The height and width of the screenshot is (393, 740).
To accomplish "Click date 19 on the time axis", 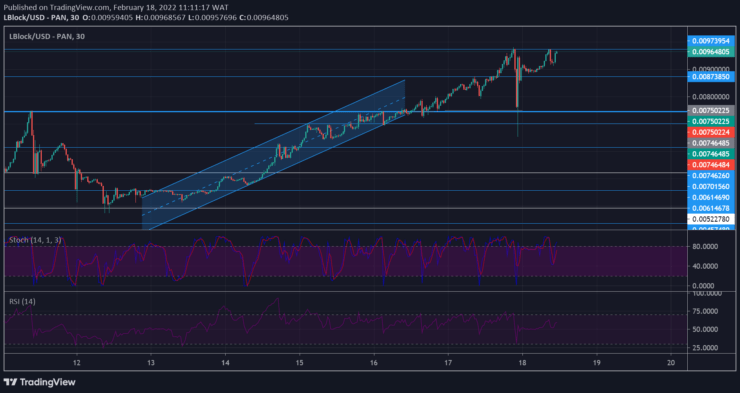I will coord(597,363).
